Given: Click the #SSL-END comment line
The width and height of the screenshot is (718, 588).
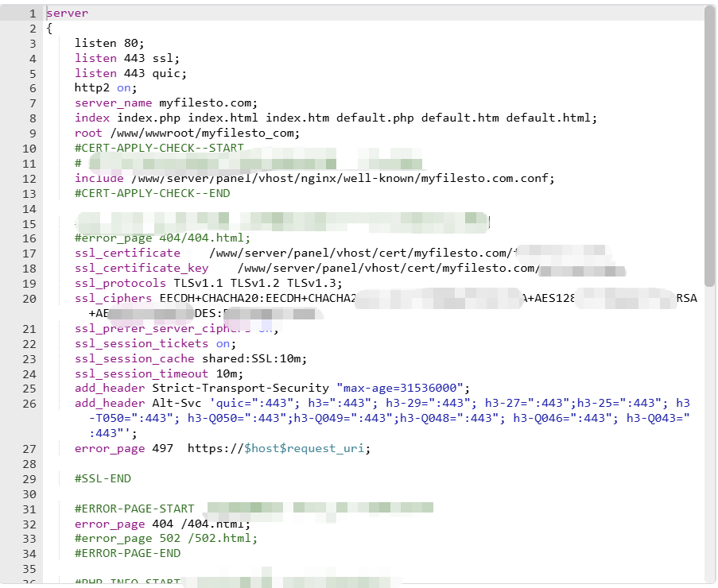Looking at the screenshot, I should [103, 479].
